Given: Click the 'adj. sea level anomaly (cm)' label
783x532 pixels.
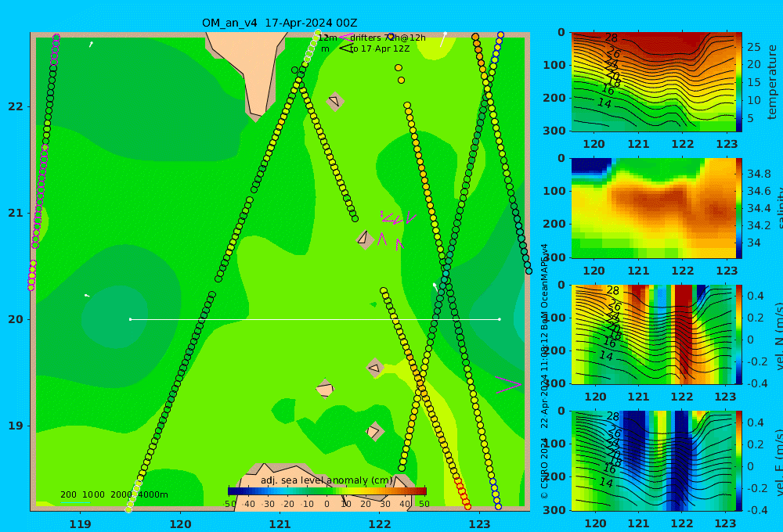Looking at the screenshot, I should 327,480.
